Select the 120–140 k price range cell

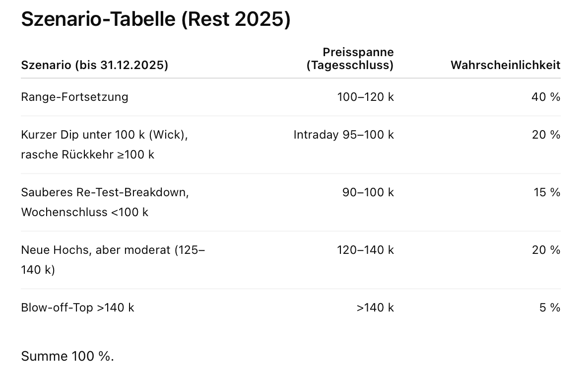pos(365,250)
